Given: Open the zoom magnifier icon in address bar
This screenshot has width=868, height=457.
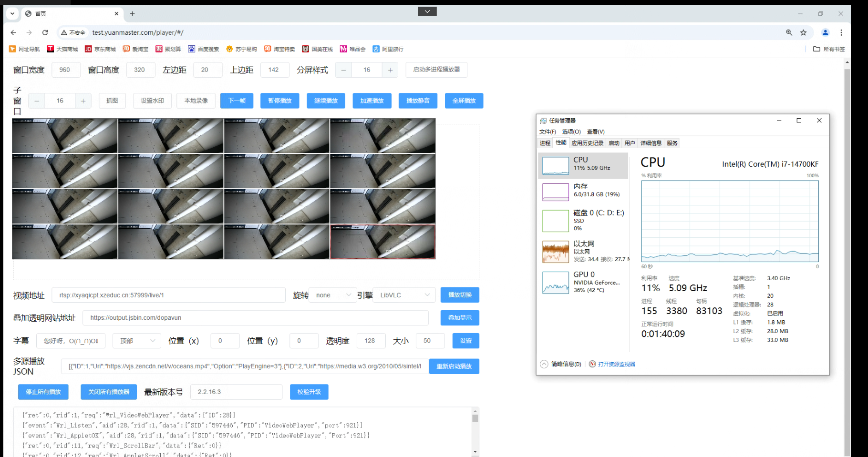Looking at the screenshot, I should [789, 32].
